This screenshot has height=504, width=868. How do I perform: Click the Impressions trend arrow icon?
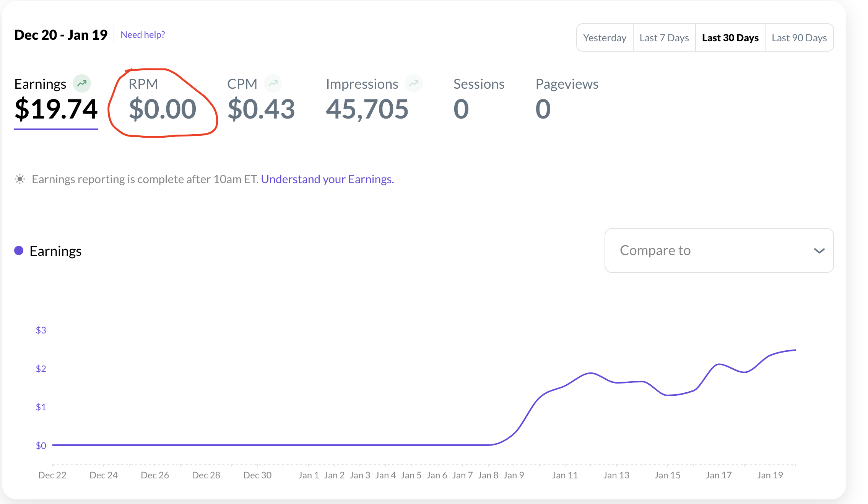coord(414,83)
